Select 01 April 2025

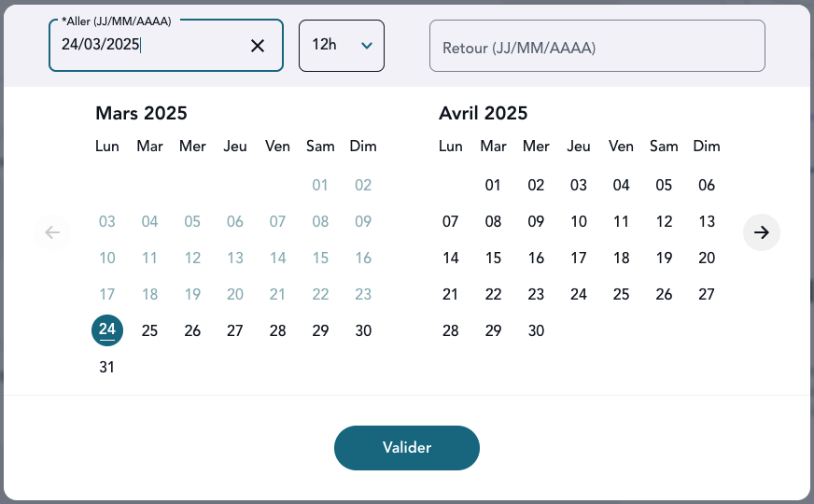click(x=494, y=185)
